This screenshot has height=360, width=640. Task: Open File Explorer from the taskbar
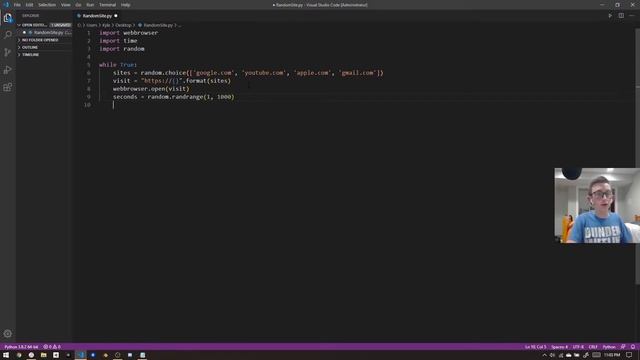43,355
